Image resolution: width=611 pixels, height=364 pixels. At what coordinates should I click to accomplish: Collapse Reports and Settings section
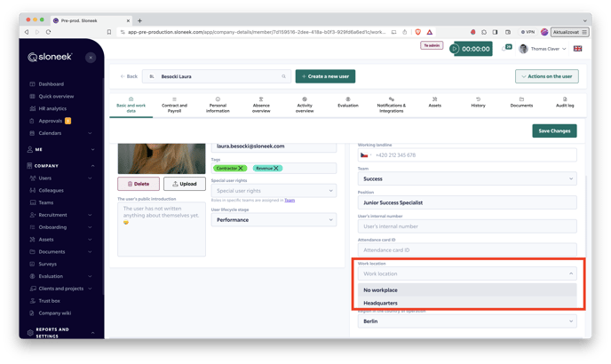(x=92, y=333)
